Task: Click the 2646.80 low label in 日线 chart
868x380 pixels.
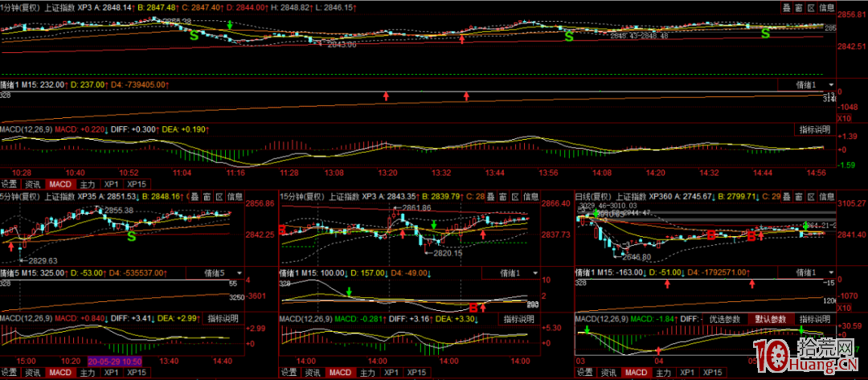Action: pos(637,256)
